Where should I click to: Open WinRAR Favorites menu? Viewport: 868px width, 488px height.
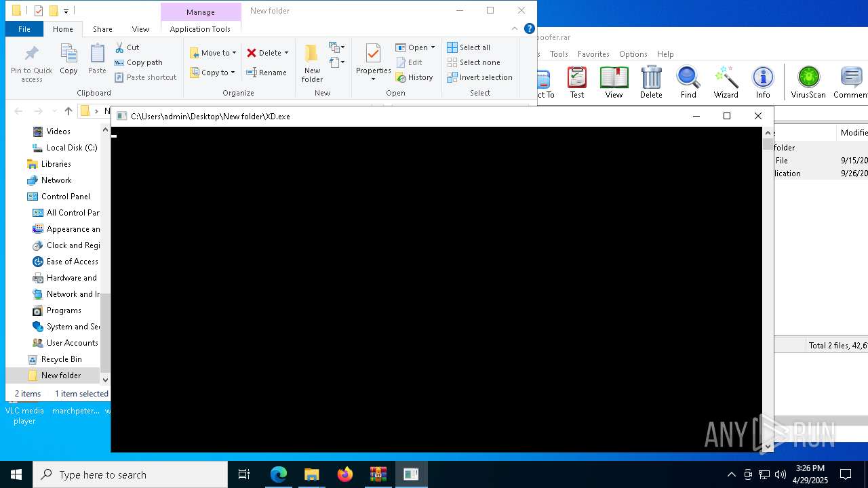coord(593,54)
